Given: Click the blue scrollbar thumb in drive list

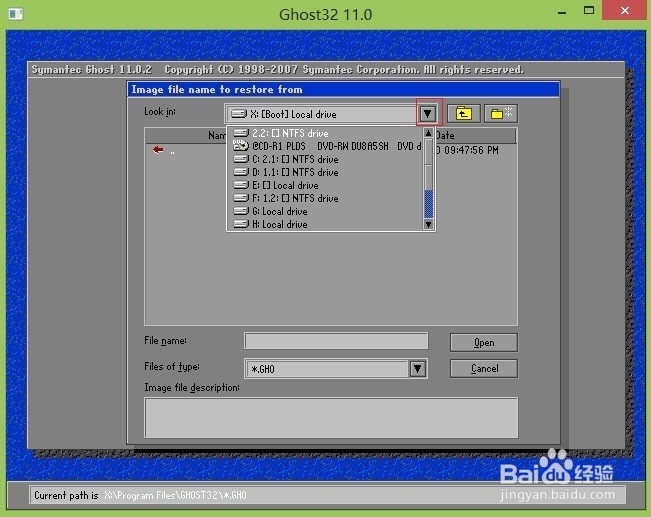Looking at the screenshot, I should tap(428, 204).
